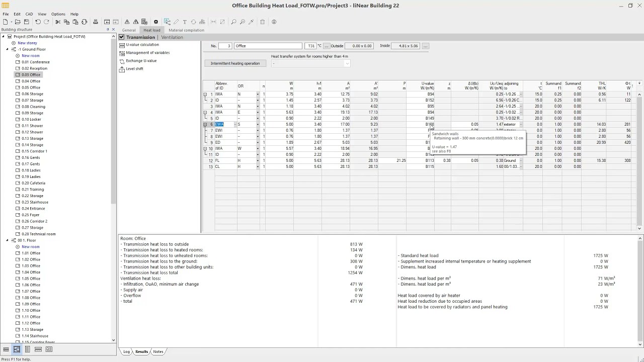Open the Notes tab
The image size is (644, 362).
tap(158, 351)
